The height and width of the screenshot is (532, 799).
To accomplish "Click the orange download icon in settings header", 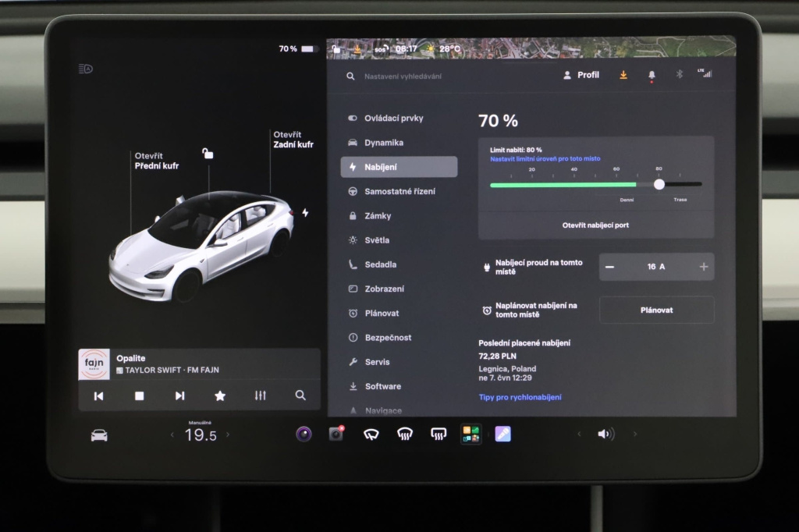I will click(x=623, y=75).
